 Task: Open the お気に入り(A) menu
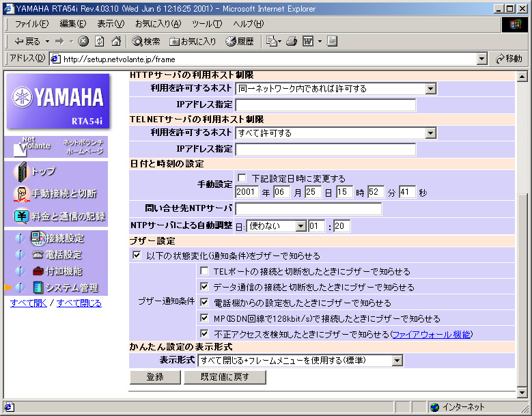coord(158,24)
